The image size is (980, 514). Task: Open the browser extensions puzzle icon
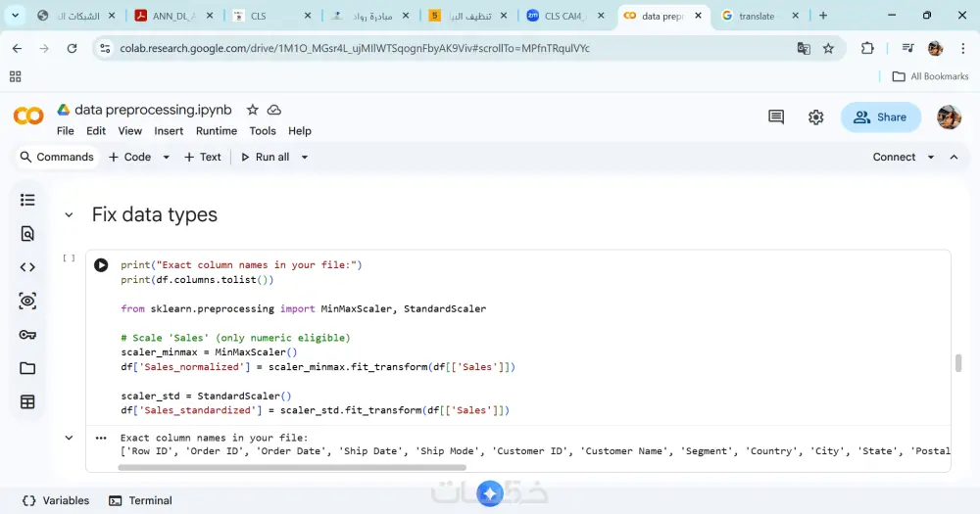pos(867,48)
